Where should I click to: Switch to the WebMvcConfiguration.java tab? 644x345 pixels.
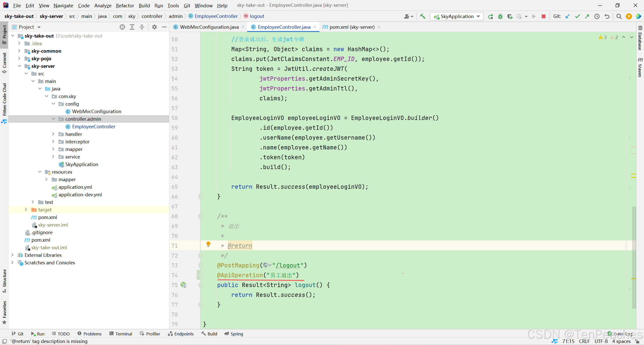pos(209,27)
